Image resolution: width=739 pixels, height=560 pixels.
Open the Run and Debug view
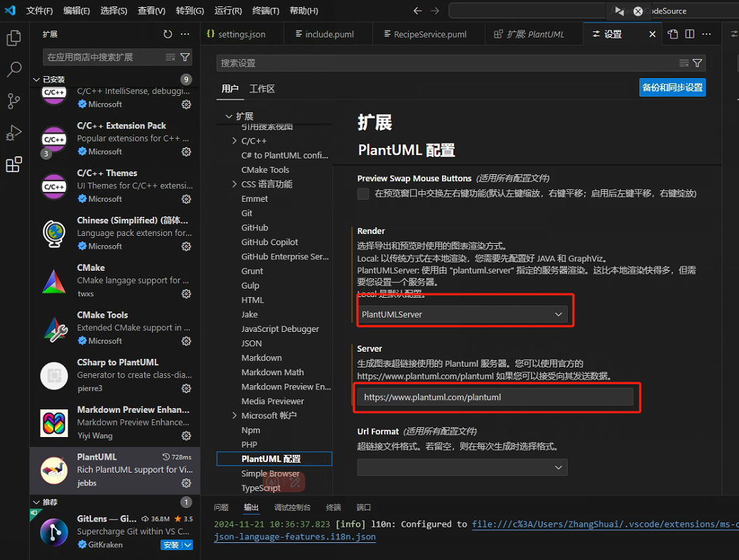(x=14, y=132)
